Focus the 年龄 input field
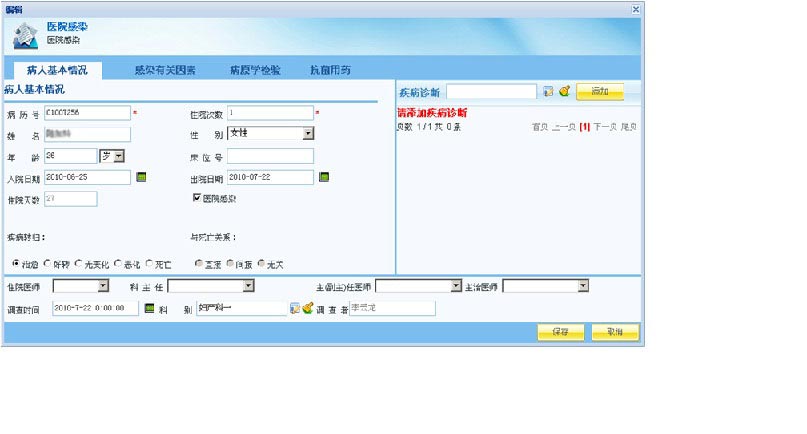 click(x=71, y=156)
